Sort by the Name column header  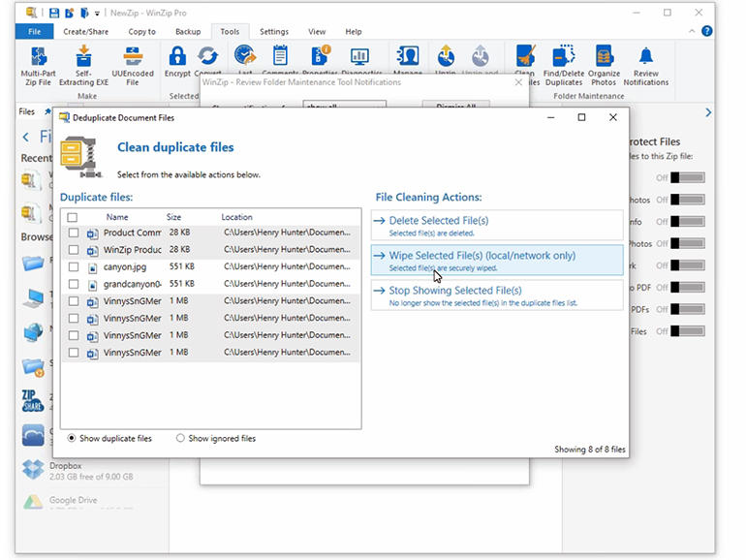(x=117, y=217)
